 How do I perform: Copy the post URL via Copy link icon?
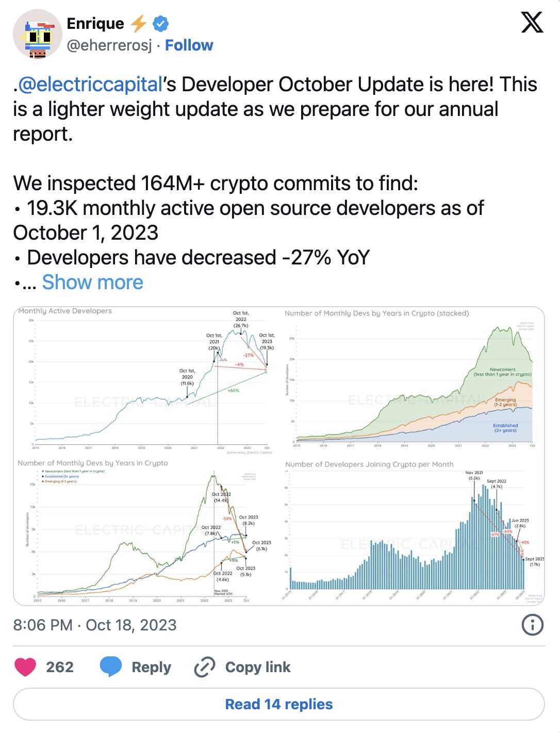tap(204, 667)
